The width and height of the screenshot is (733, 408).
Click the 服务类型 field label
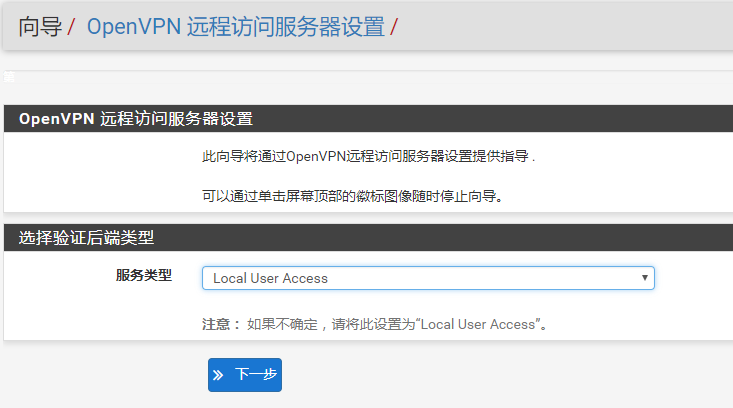point(144,275)
